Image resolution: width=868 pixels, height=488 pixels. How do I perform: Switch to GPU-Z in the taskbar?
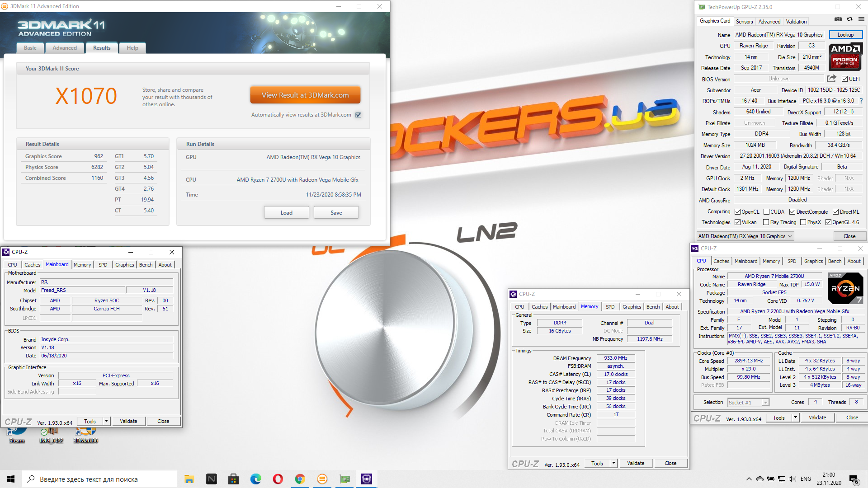[x=344, y=479]
